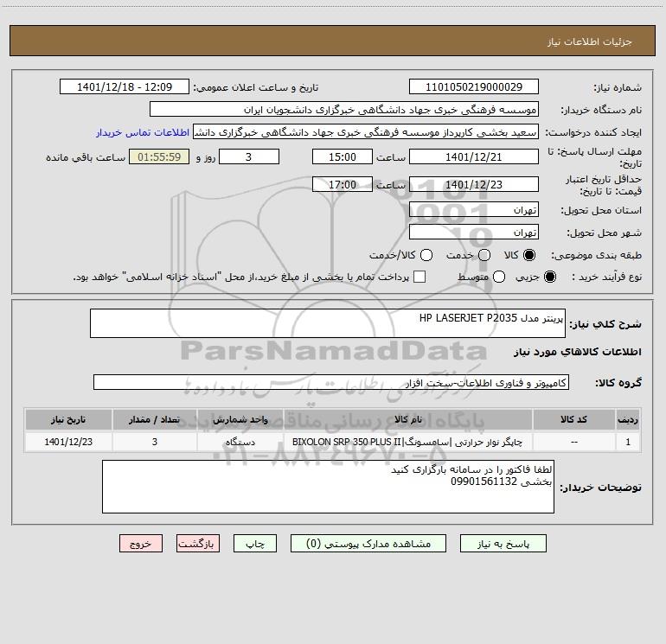Click the خروج exit button
Screen dimensions: 666x644
(141, 544)
